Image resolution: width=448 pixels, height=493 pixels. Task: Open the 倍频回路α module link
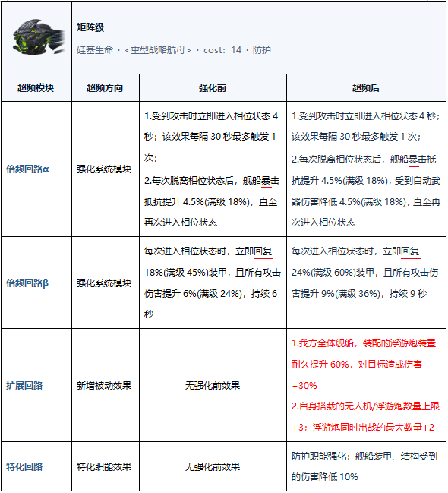point(27,169)
